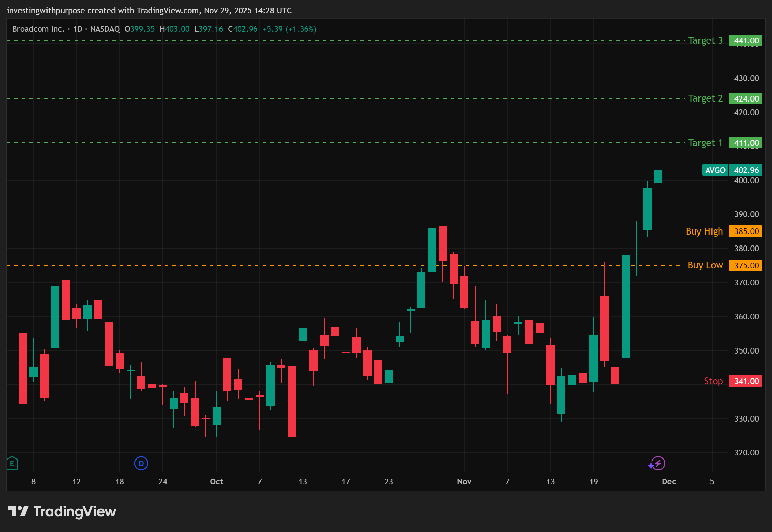Screen dimensions: 772x532
Task: Click the 441.00 green price badge
Action: click(x=746, y=40)
